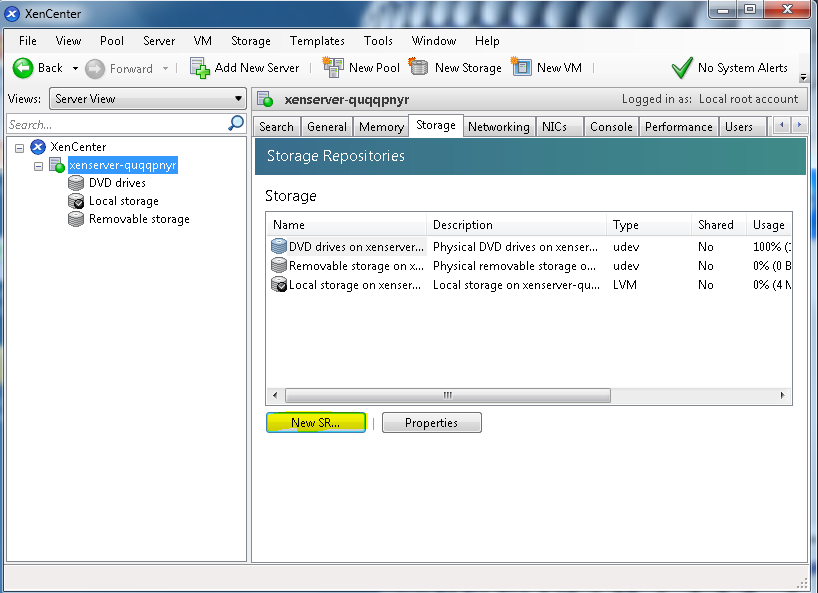818x593 pixels.
Task: Open the Server View views dropdown
Action: tap(148, 99)
